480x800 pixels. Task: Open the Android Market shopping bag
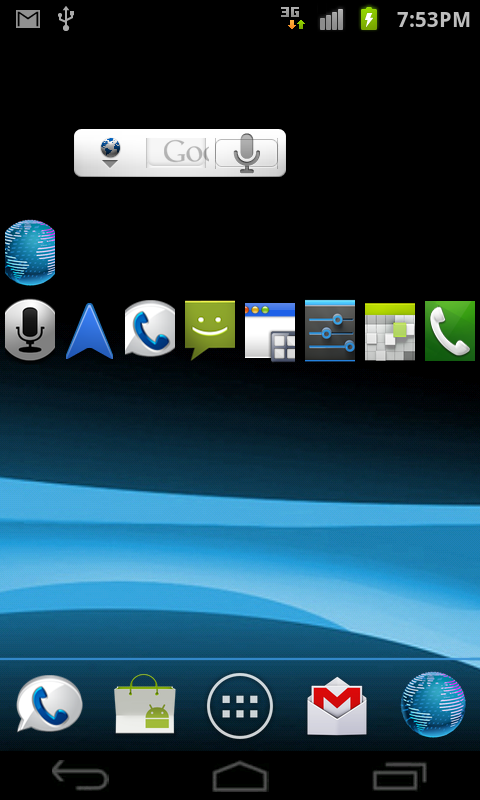[x=145, y=704]
